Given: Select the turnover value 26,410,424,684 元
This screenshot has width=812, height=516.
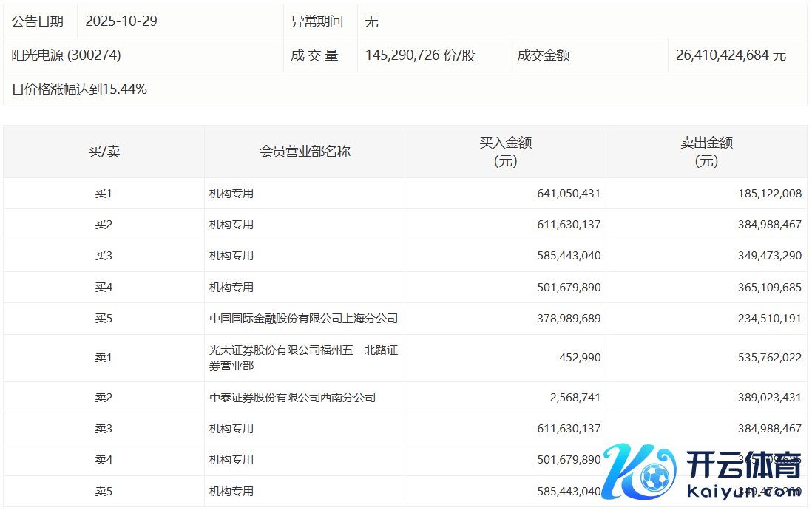Looking at the screenshot, I should pyautogui.click(x=731, y=55).
